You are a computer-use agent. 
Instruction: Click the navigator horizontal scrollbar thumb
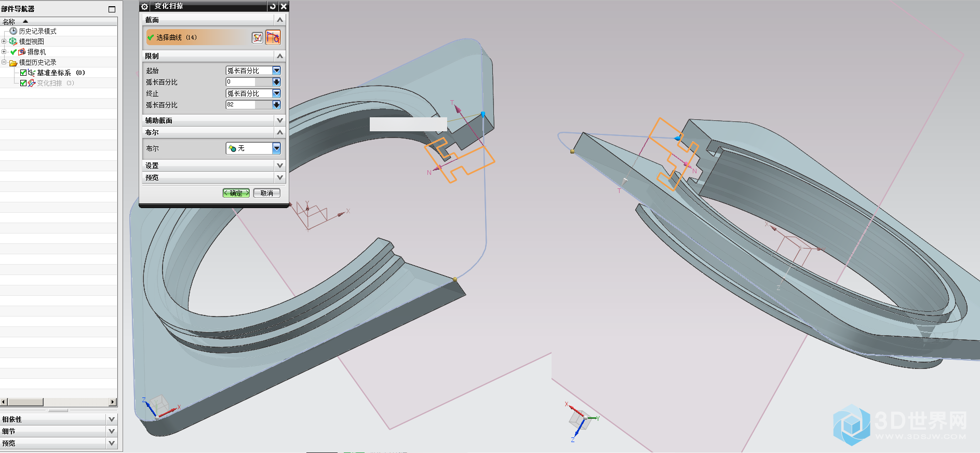(x=25, y=402)
